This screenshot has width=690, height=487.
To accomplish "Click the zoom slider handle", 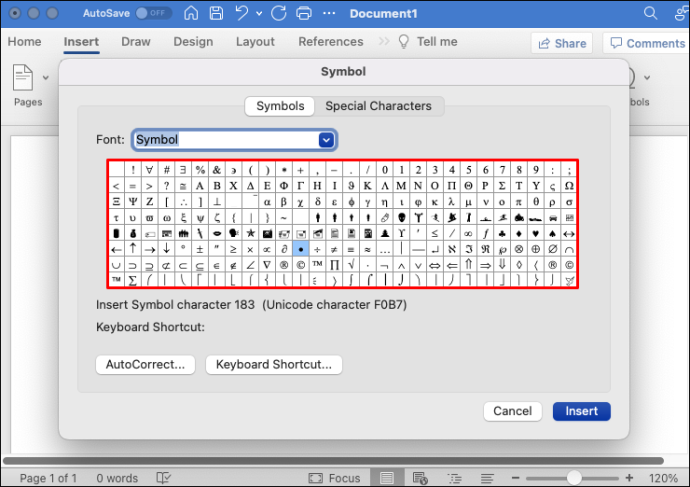I will [x=574, y=478].
